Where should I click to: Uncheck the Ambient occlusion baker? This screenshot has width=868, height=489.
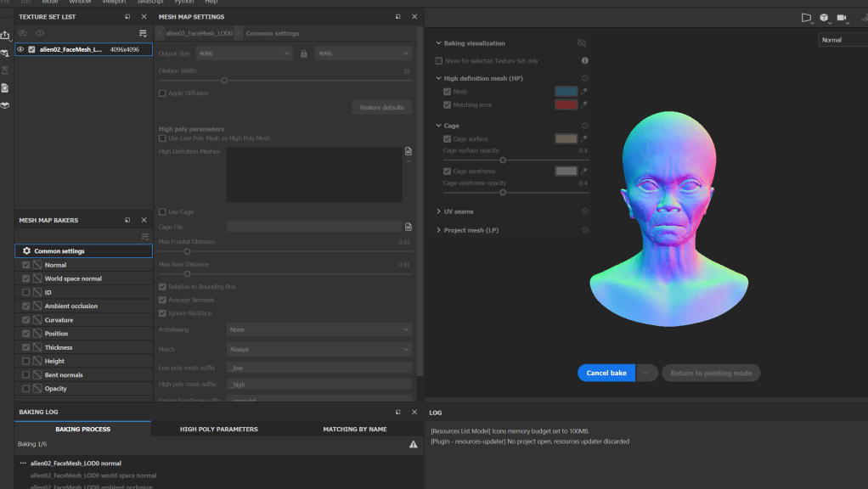point(25,306)
